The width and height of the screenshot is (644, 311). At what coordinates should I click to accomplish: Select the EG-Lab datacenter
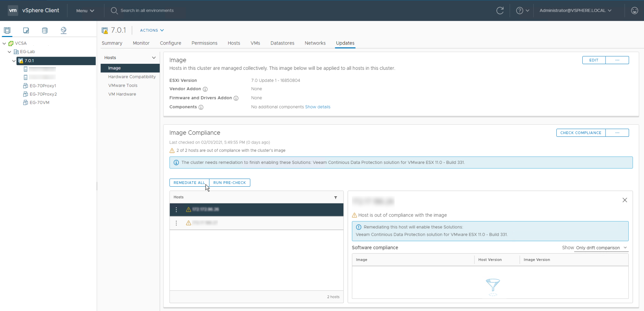(x=27, y=52)
